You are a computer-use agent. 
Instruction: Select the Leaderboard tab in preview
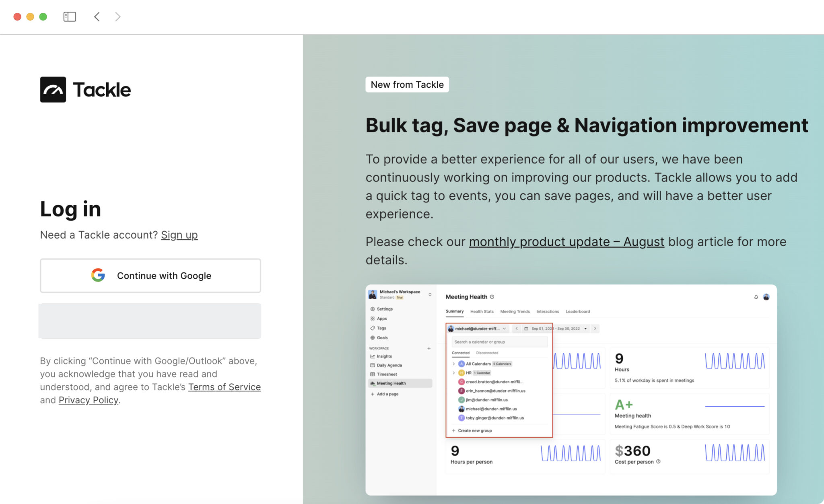pyautogui.click(x=577, y=311)
